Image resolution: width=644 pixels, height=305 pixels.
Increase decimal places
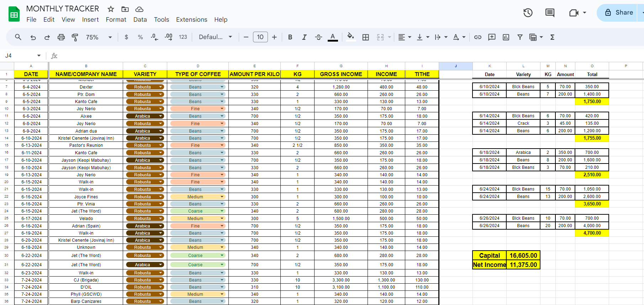(x=169, y=37)
